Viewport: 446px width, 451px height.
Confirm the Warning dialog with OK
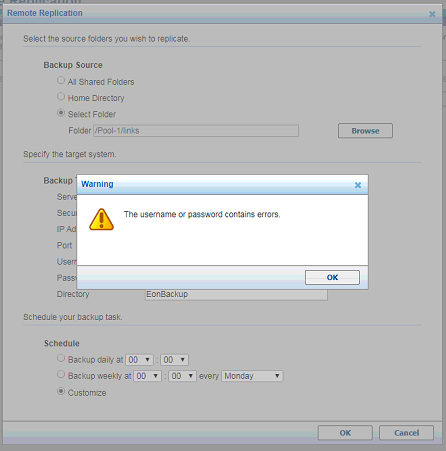tap(332, 277)
